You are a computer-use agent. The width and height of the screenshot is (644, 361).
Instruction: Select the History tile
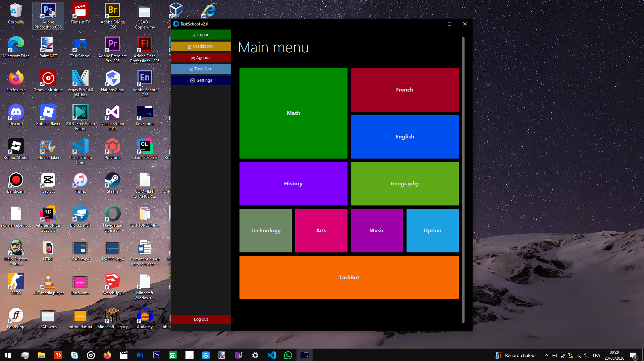(x=293, y=184)
